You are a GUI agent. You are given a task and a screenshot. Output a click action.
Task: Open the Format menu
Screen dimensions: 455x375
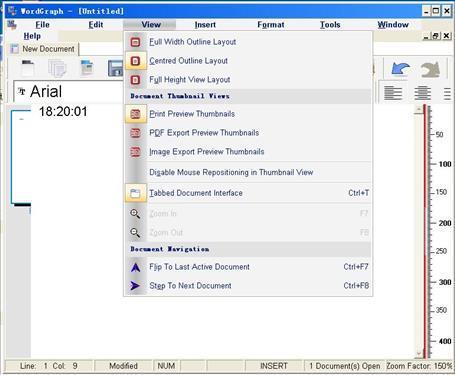pyautogui.click(x=271, y=25)
